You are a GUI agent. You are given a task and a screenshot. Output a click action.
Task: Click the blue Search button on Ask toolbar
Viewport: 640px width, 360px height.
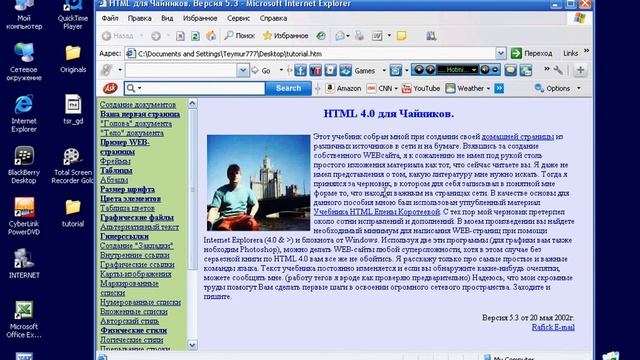288,88
